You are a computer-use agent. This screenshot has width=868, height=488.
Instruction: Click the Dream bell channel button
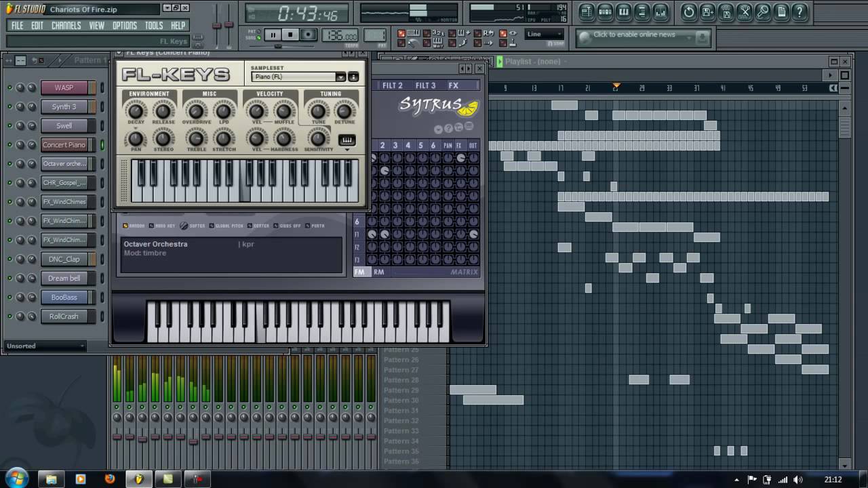(64, 279)
